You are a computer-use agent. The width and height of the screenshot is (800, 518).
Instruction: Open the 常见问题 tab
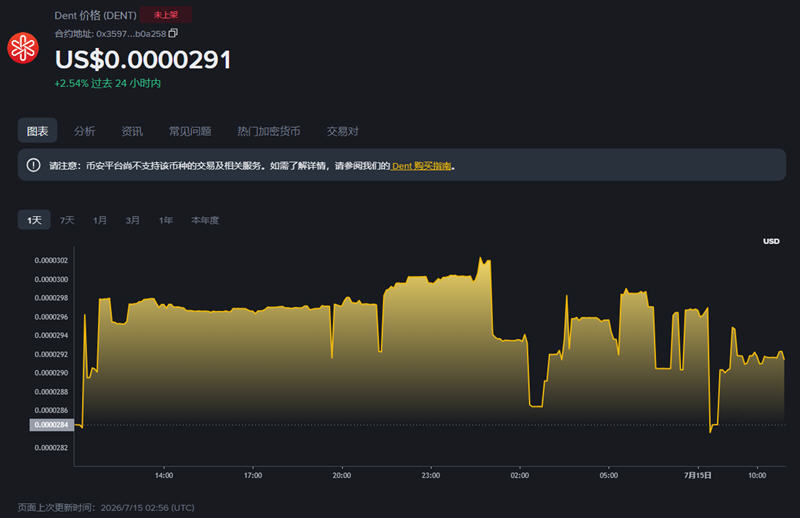pos(190,131)
